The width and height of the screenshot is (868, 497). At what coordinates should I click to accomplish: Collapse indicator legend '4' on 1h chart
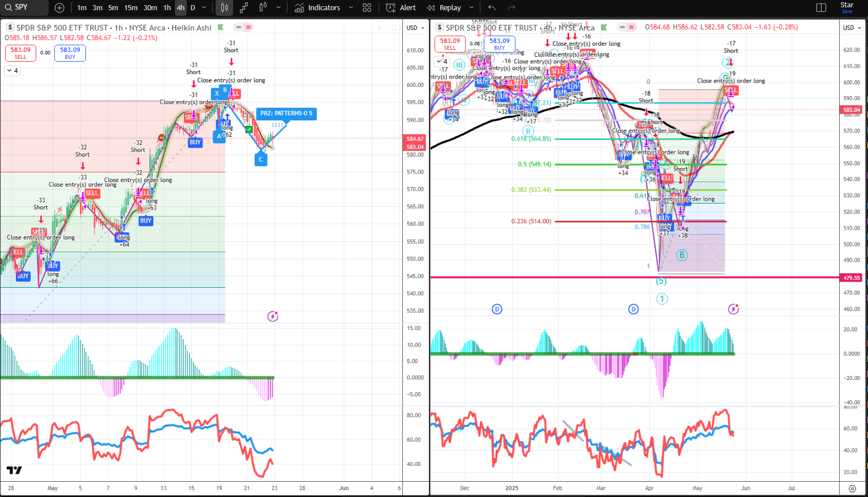(x=11, y=71)
